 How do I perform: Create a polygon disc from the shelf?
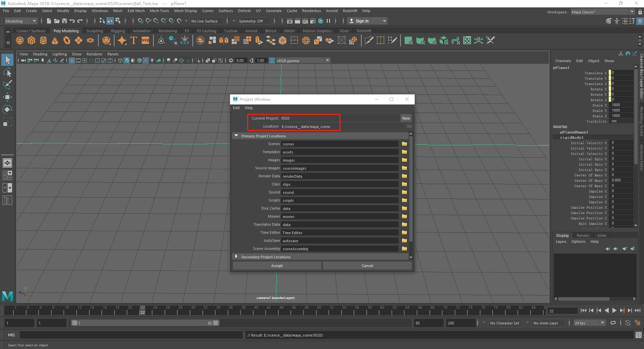(90, 41)
